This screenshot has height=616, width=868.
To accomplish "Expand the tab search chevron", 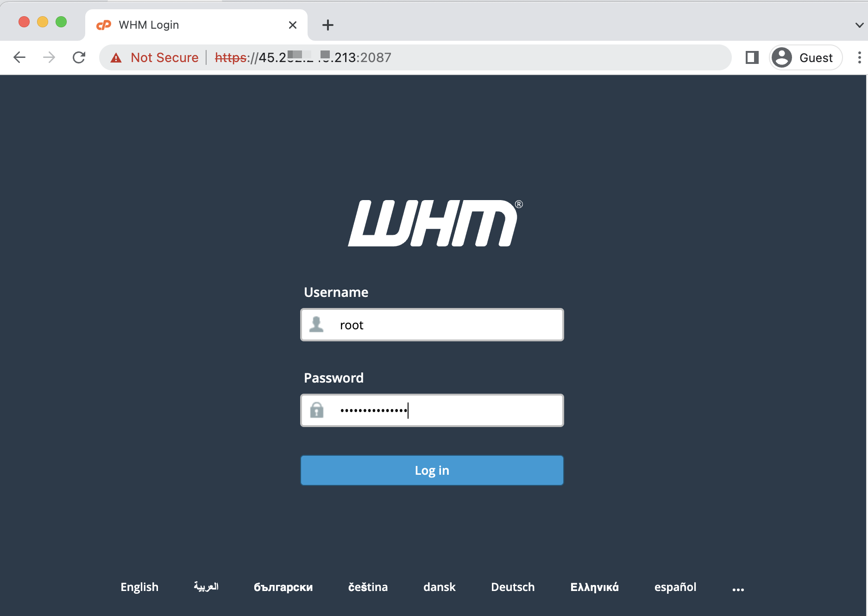I will 859,25.
